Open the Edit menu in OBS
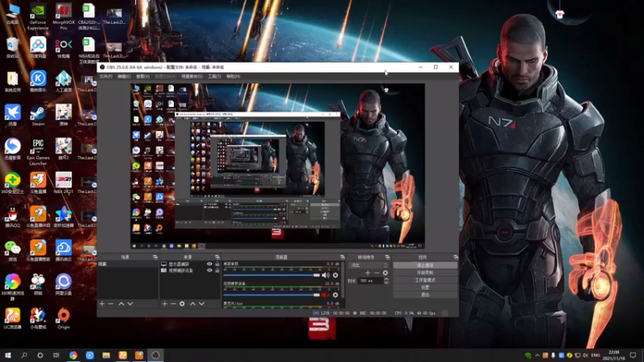 [124, 76]
